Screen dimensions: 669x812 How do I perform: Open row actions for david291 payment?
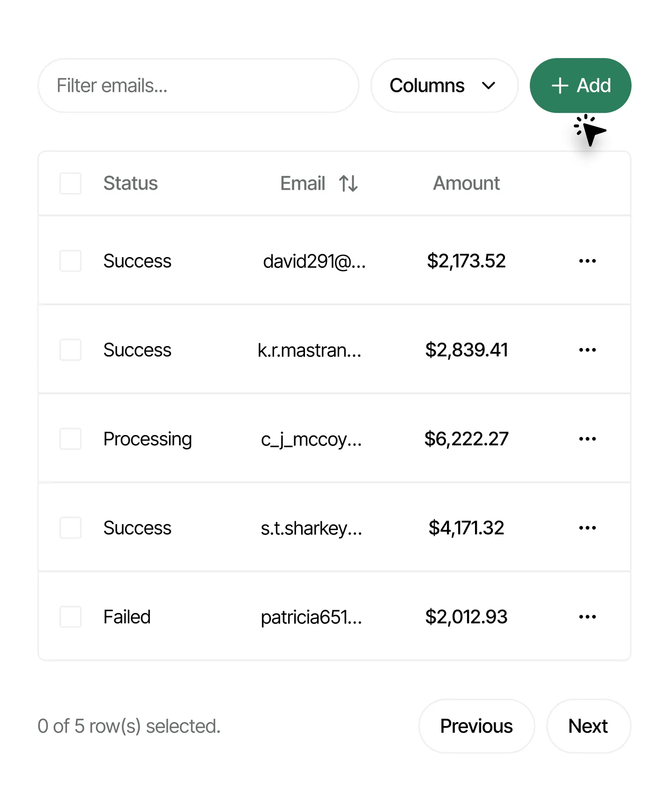(x=587, y=261)
